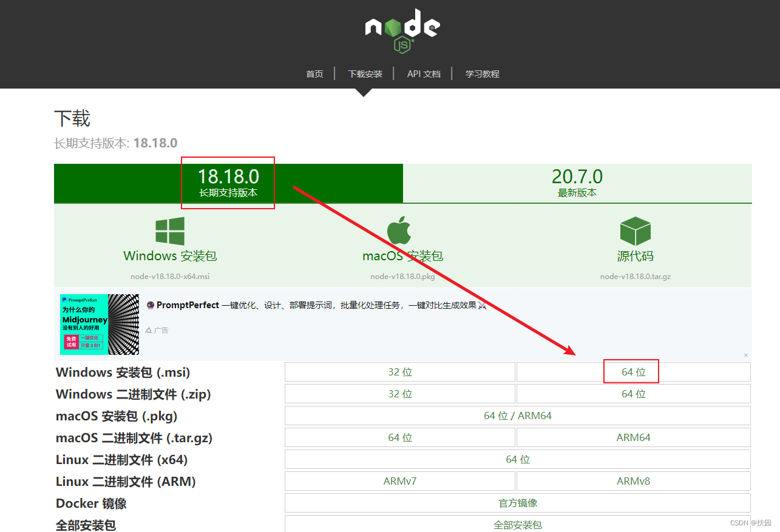Viewport: 780px width, 532px height.
Task: Click the Linux 二进制文件 (ARM) row label
Action: point(126,481)
